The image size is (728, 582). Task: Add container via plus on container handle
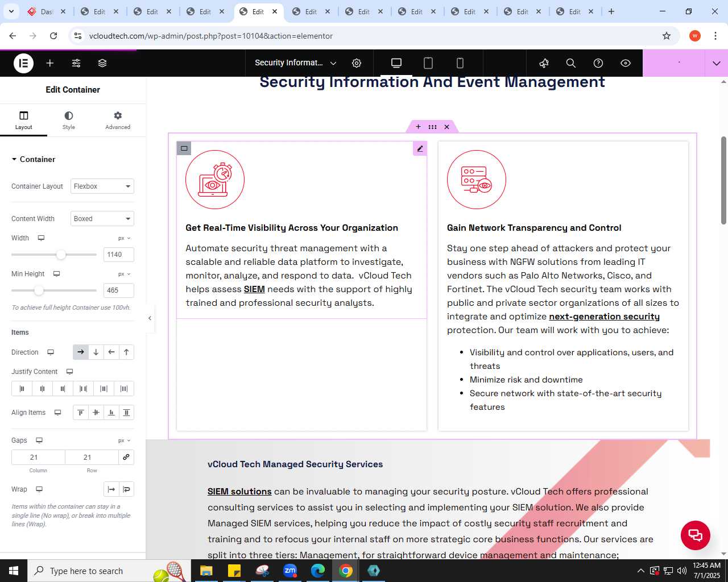(x=418, y=127)
